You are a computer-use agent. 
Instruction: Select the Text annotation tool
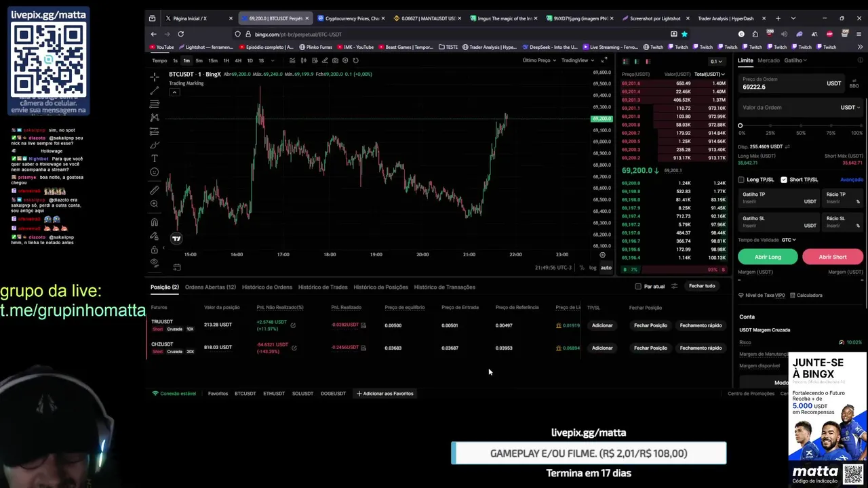155,158
